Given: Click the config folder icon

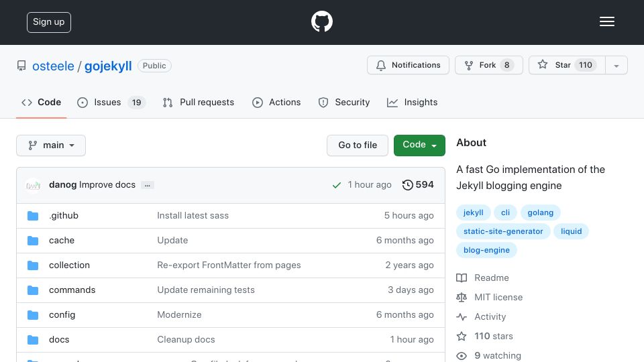Looking at the screenshot, I should tap(33, 315).
